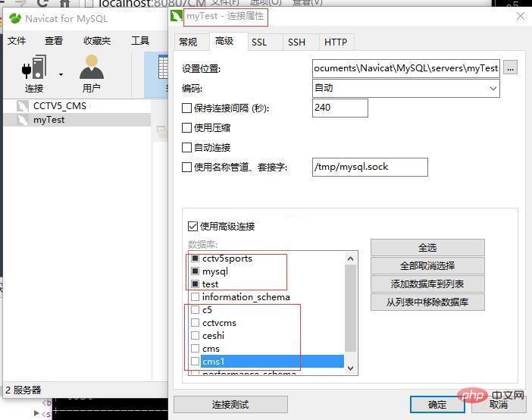Click 从列表中移除数据库 button
This screenshot has width=532, height=420.
click(427, 302)
